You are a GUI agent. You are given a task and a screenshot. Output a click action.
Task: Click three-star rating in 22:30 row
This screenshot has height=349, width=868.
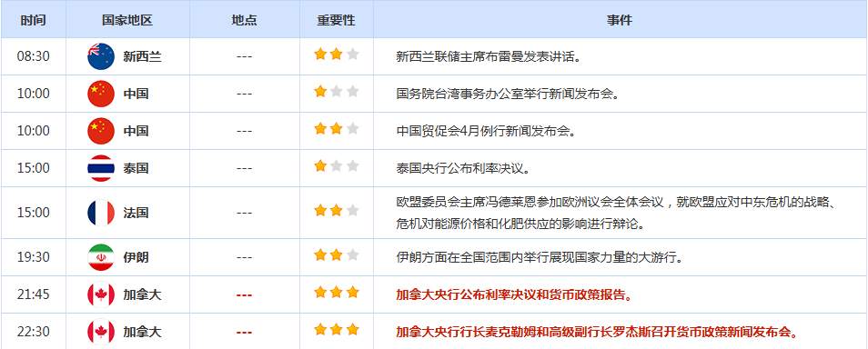[336, 330]
